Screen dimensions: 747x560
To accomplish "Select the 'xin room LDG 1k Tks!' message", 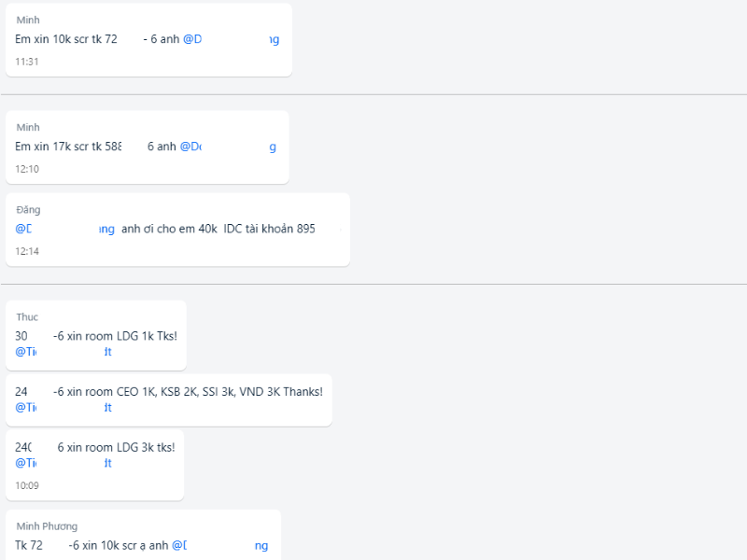I will tap(96, 336).
